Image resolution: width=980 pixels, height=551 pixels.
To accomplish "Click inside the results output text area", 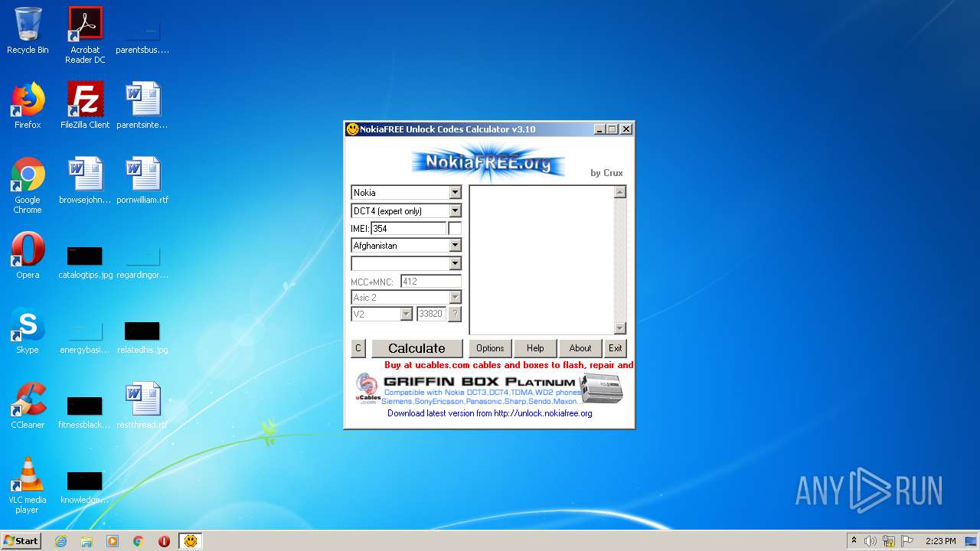I will point(542,260).
